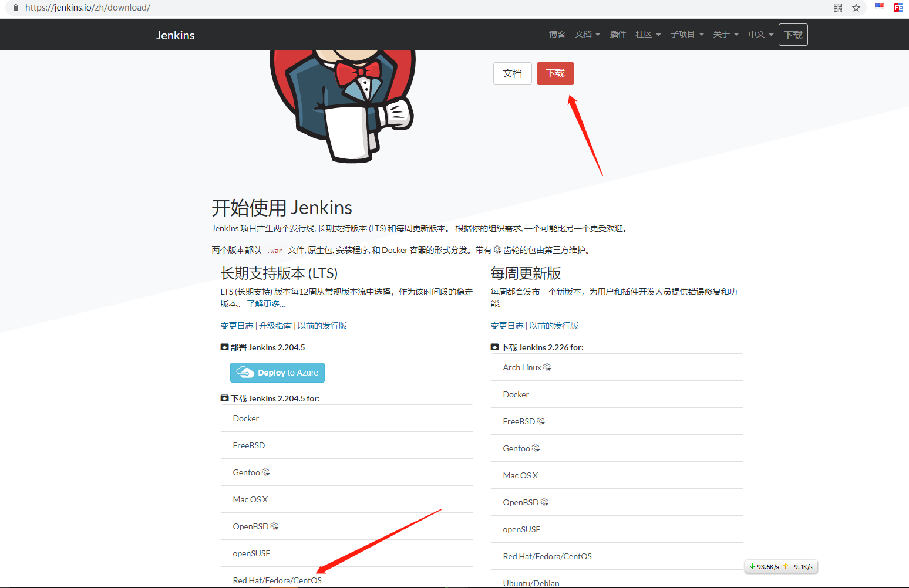Image resolution: width=909 pixels, height=588 pixels.
Task: Select Mac OS X in the LTS list
Action: [x=347, y=499]
